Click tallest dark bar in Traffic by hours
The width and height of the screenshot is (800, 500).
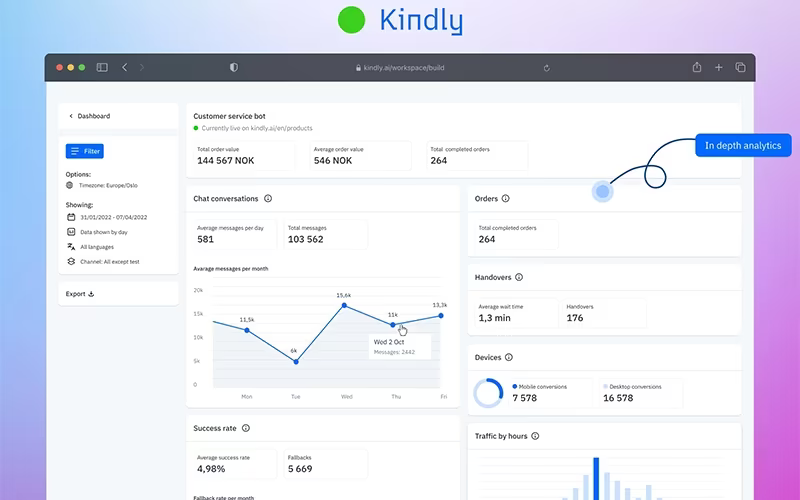click(x=596, y=479)
